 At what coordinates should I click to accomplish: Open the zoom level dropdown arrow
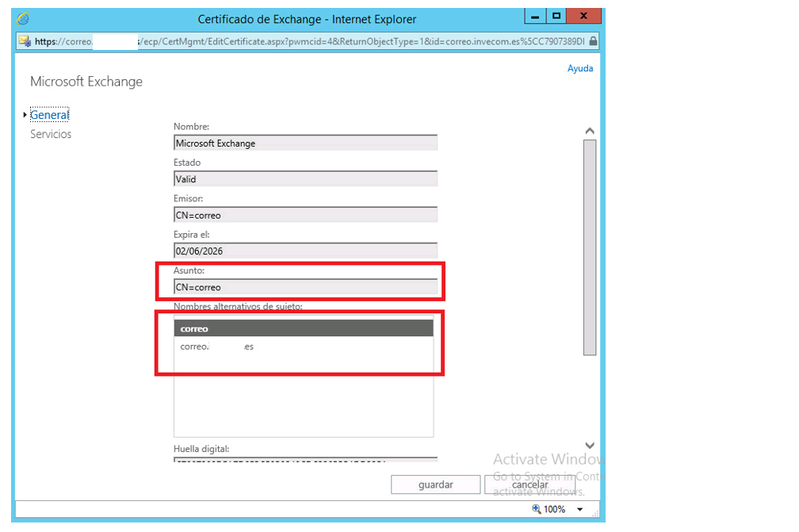click(579, 509)
